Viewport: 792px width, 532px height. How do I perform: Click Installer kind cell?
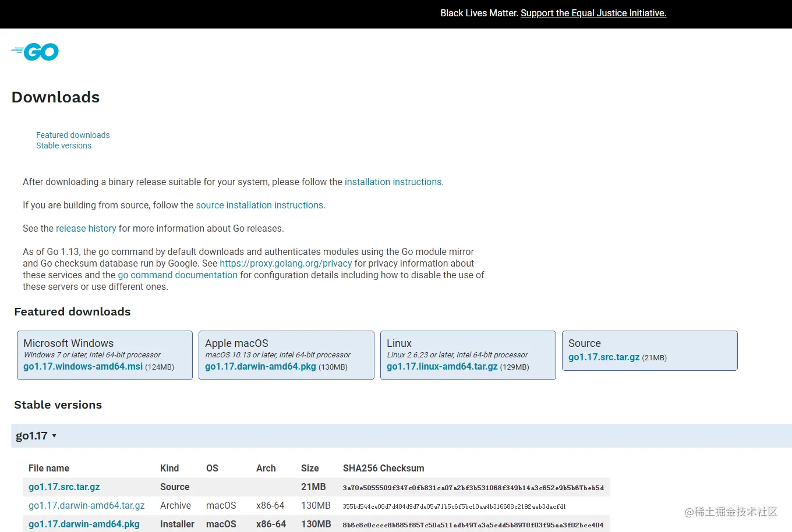tap(177, 524)
